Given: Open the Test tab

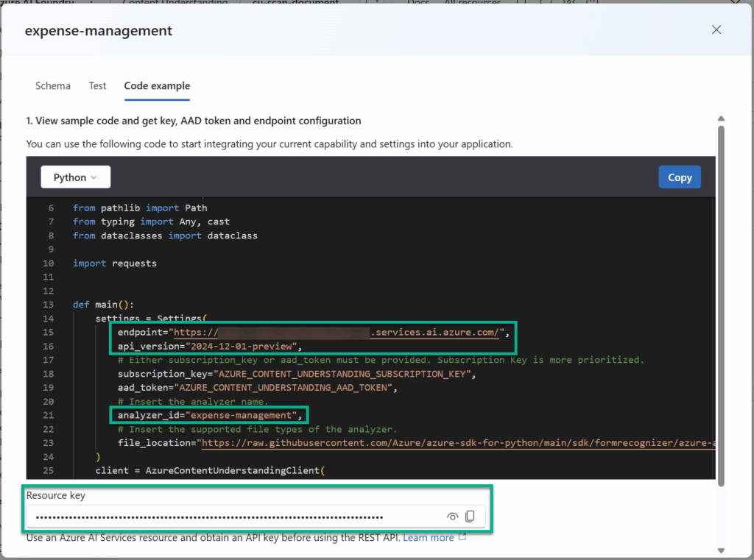Looking at the screenshot, I should point(98,85).
